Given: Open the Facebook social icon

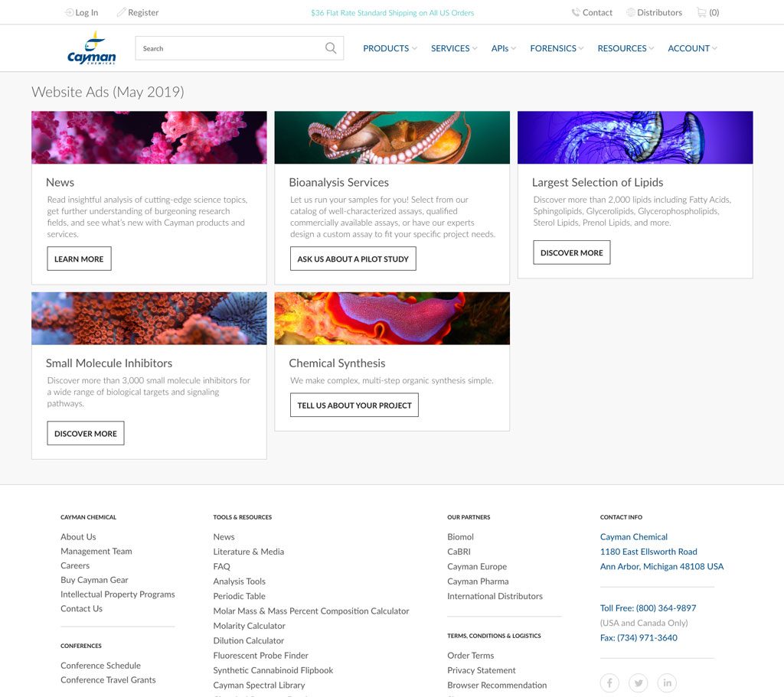Looking at the screenshot, I should tap(609, 682).
